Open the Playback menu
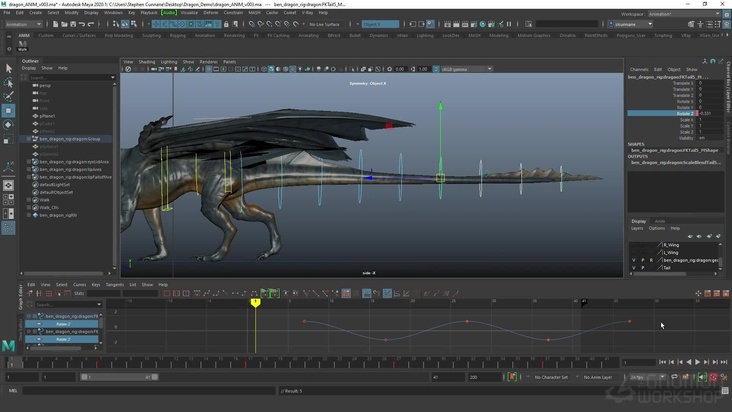This screenshot has height=412, width=732. click(148, 13)
